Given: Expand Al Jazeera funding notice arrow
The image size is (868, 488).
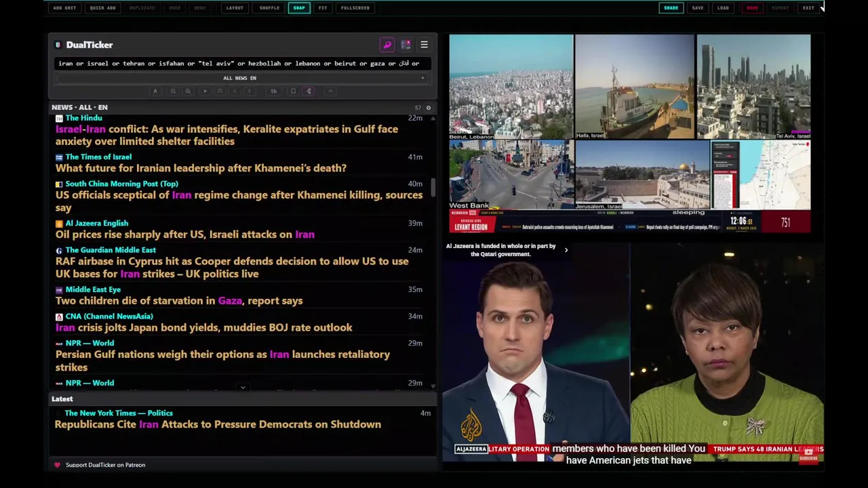Looking at the screenshot, I should point(566,250).
